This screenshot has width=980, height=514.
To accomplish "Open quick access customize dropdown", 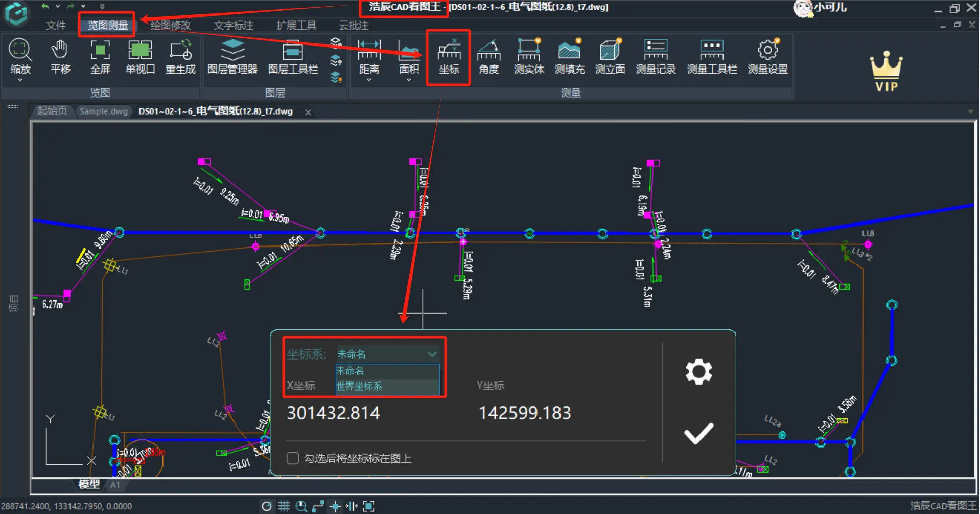I will [102, 7].
